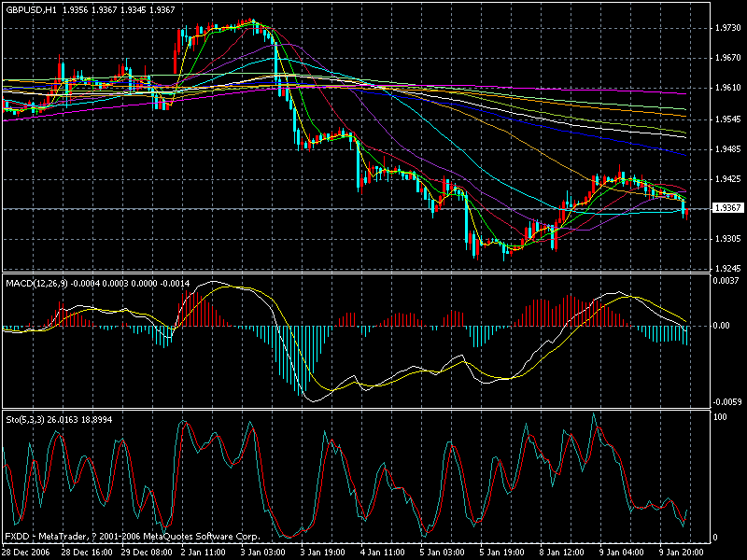Click the FXDD - MetaTrader copyright text
The image size is (747, 560).
tap(131, 538)
